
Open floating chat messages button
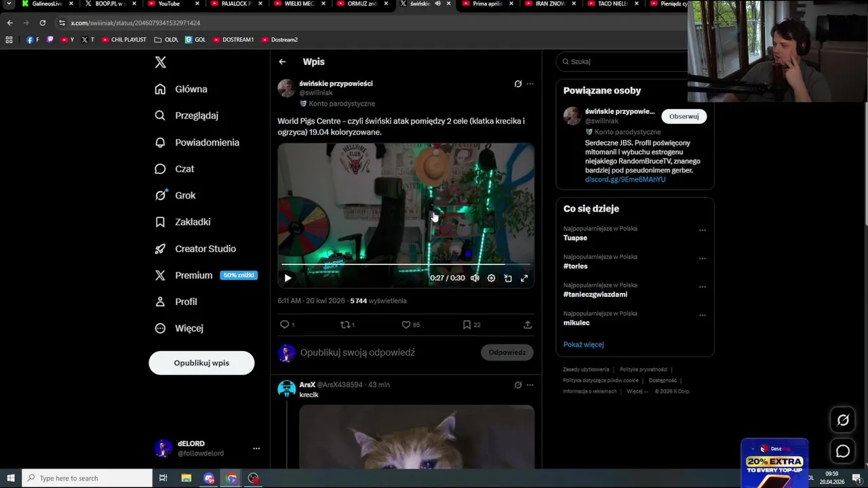(x=843, y=451)
